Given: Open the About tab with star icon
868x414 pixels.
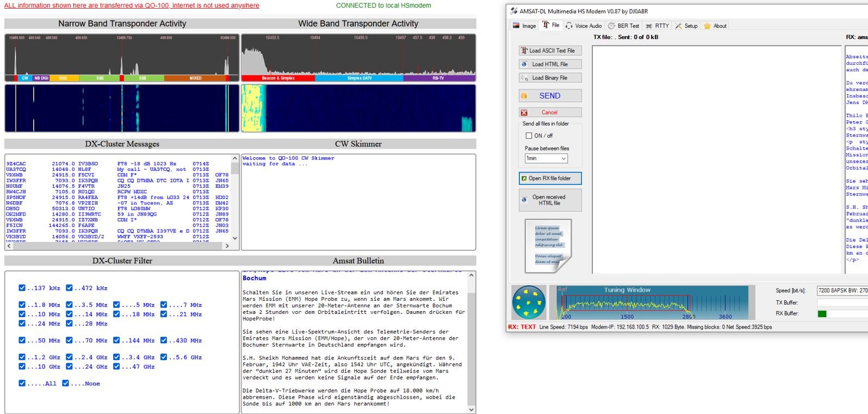Looking at the screenshot, I should tap(715, 26).
